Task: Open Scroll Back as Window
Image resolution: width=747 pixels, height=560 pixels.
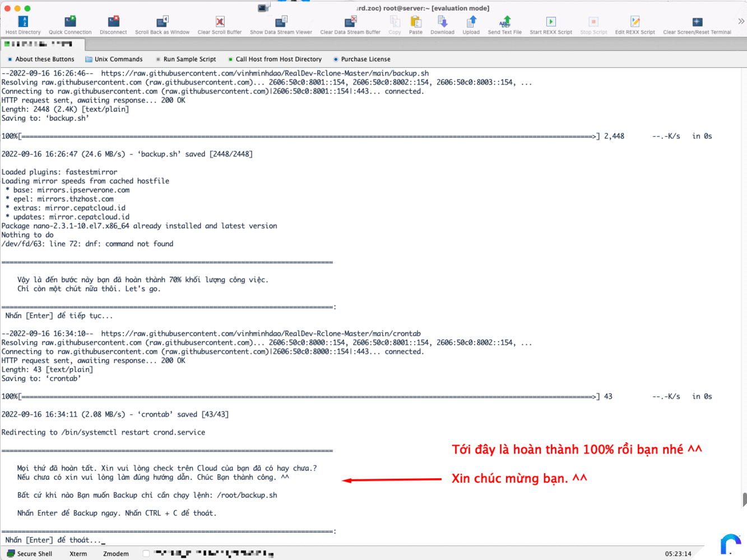Action: (162, 25)
